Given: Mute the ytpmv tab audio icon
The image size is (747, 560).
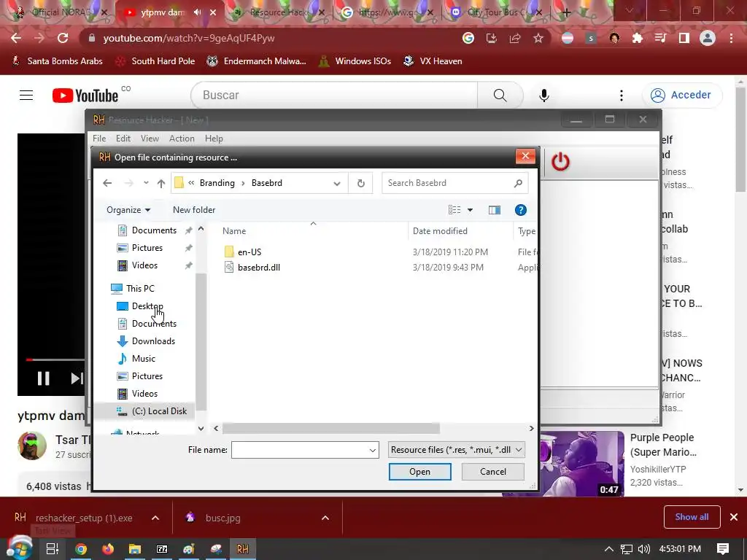Looking at the screenshot, I should [x=197, y=12].
